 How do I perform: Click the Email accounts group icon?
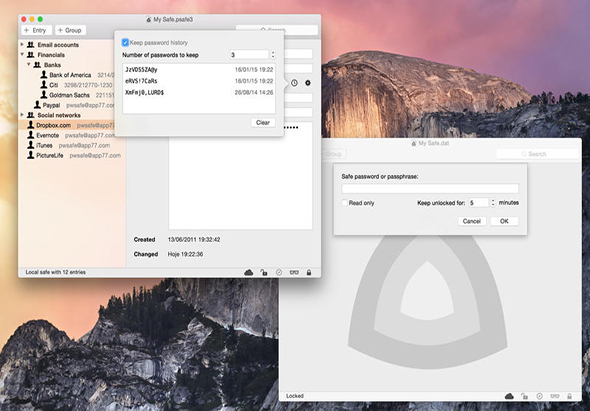point(31,45)
